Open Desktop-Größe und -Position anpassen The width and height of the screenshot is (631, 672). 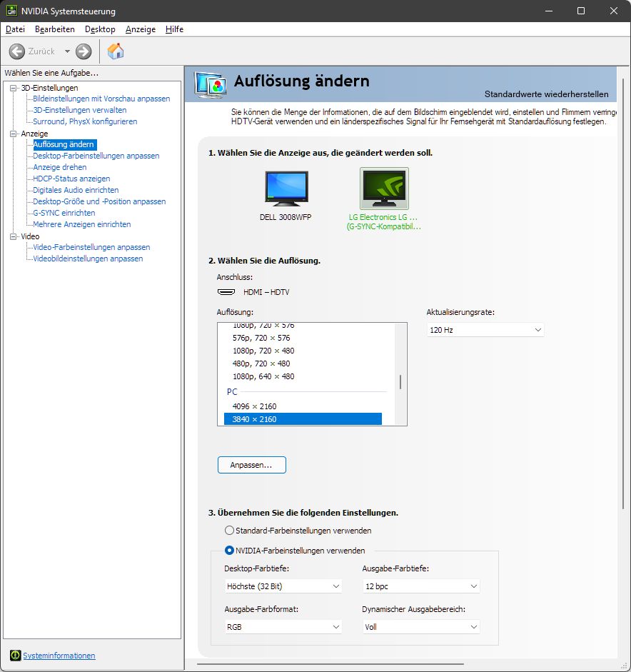point(99,201)
